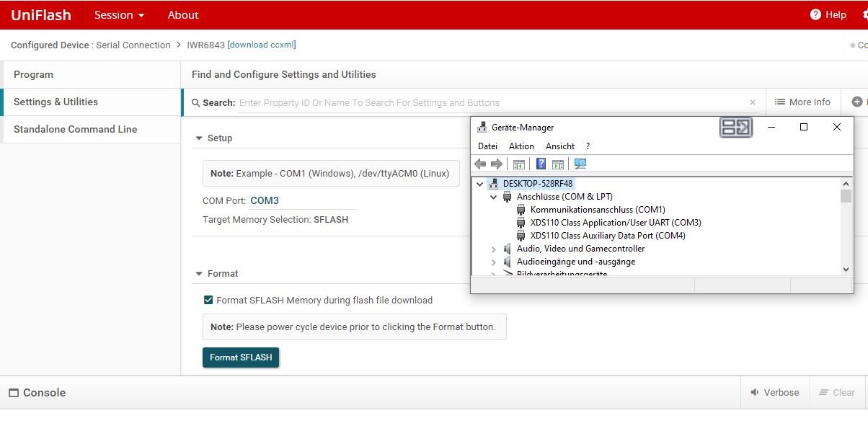Click the DESKTOP-528RF48 computer icon

(494, 184)
